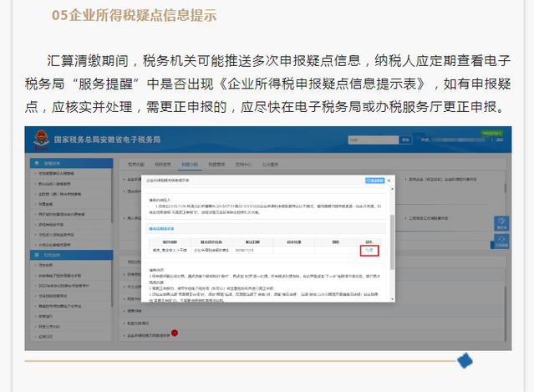The width and height of the screenshot is (534, 392).
Task: Click the green badge in header corner
Action: click(x=491, y=133)
